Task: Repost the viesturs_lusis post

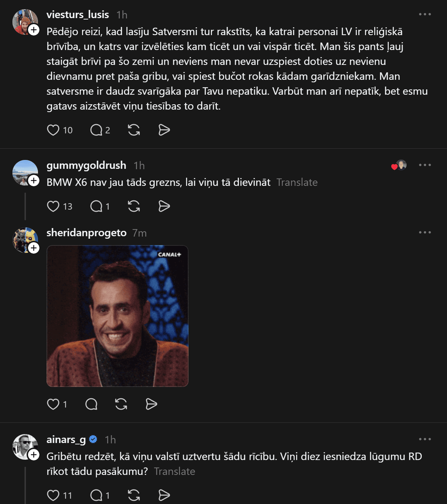Action: [x=134, y=130]
